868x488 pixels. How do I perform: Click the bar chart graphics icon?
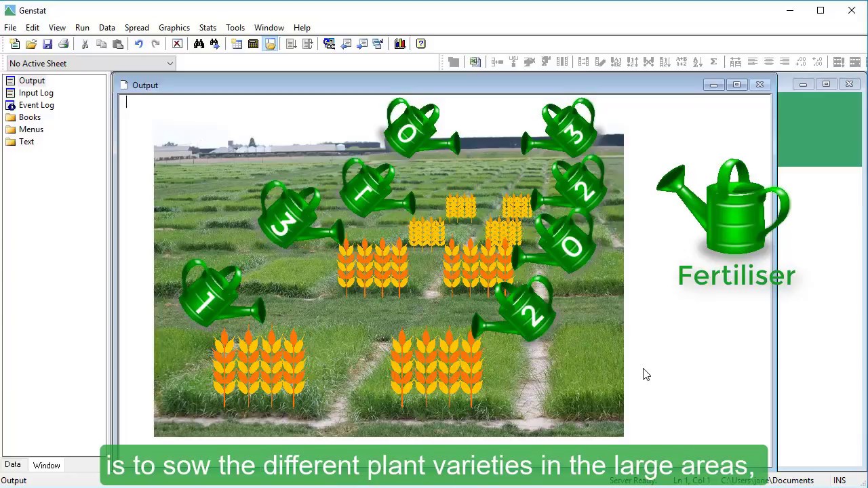[x=399, y=44]
